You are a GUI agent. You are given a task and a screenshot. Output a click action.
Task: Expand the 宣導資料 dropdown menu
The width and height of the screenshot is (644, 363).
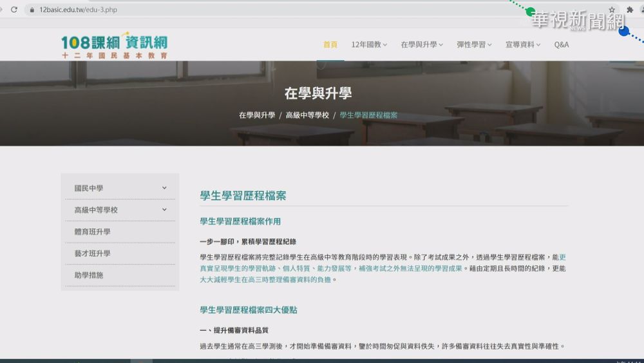pos(523,44)
